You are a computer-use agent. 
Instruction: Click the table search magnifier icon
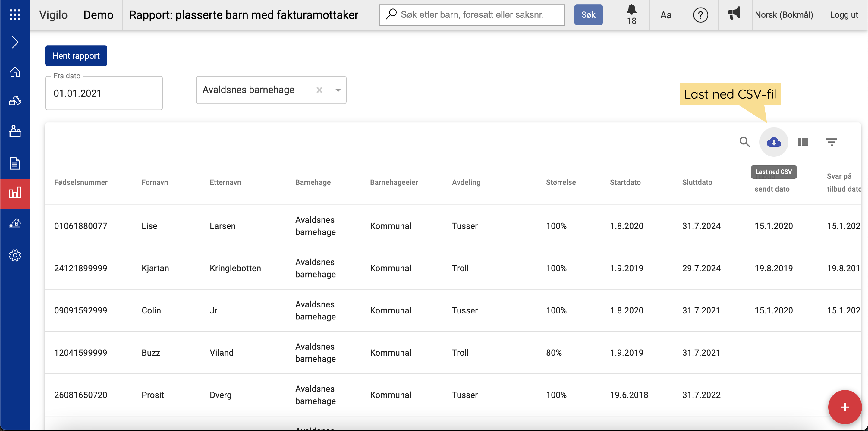[744, 142]
